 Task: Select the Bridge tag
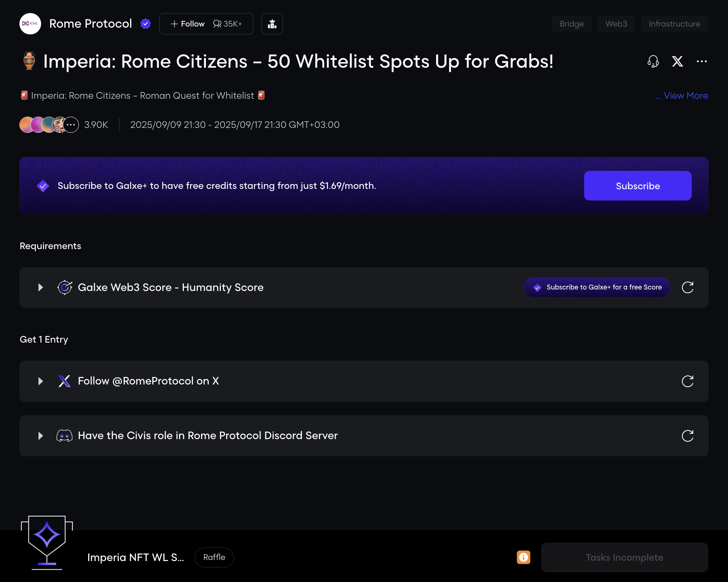(571, 24)
